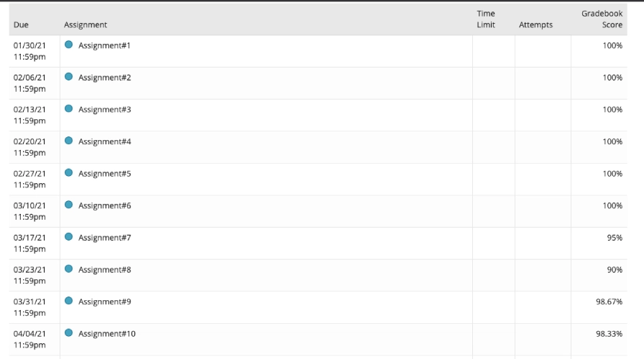Viewport: 644px width, 359px height.
Task: Click the blue status dot beside Assignment#5
Action: [69, 173]
